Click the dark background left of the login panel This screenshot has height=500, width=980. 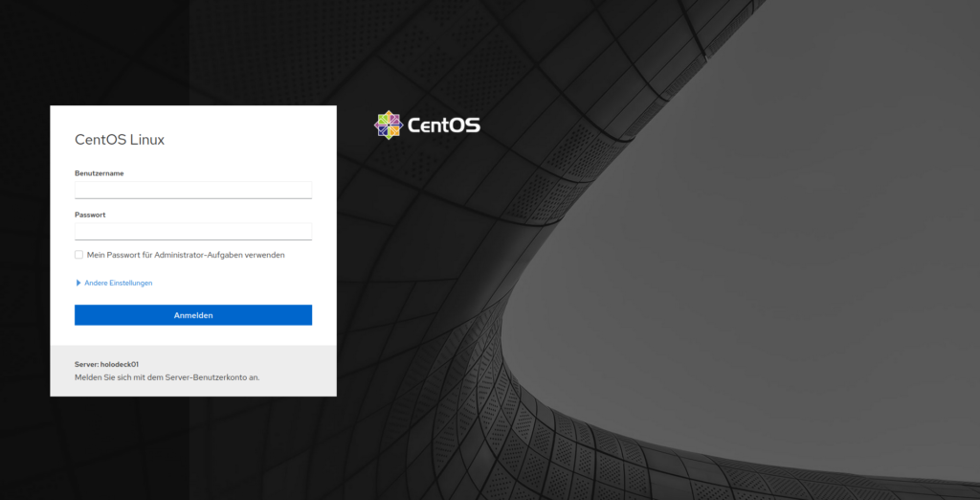[x=25, y=250]
